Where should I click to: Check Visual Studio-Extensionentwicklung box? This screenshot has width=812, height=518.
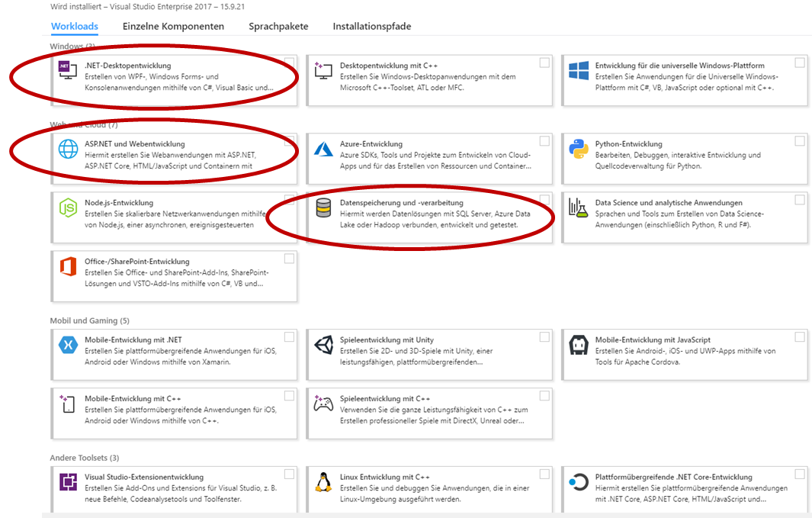coord(289,474)
